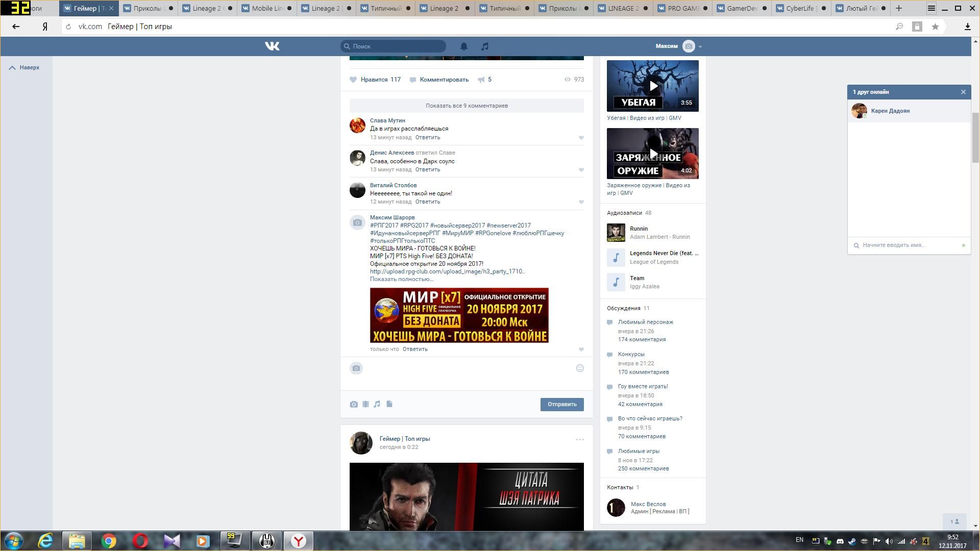The width and height of the screenshot is (980, 551).
Task: Expand all 9 comments
Action: click(467, 106)
